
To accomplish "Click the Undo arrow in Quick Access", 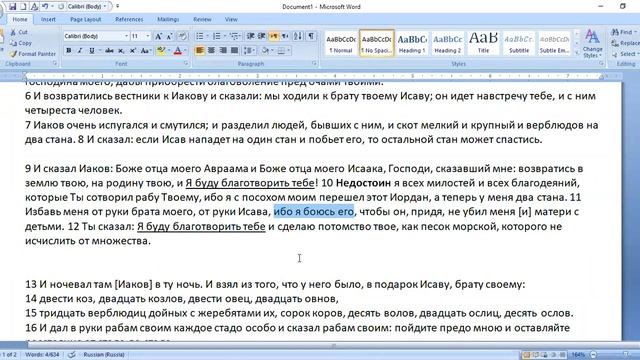I will coord(45,7).
